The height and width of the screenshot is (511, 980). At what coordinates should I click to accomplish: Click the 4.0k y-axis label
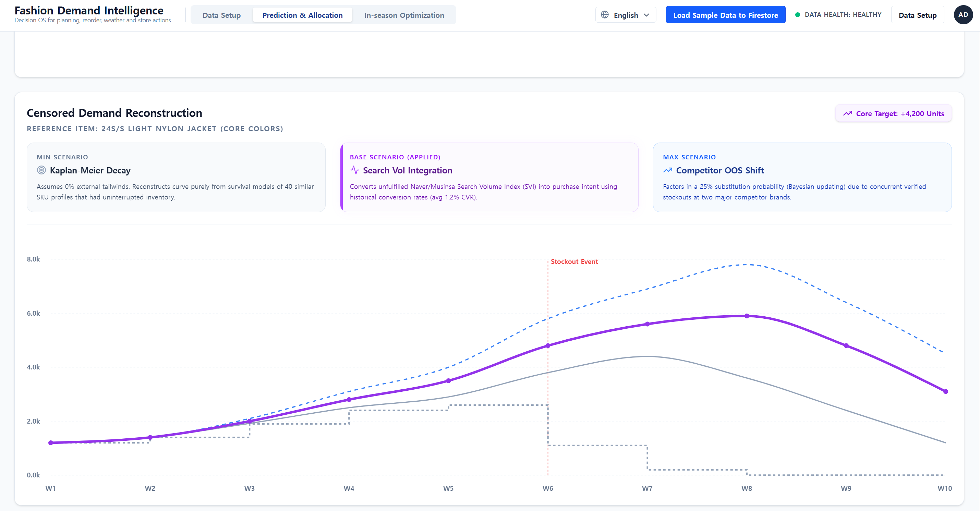coord(34,367)
